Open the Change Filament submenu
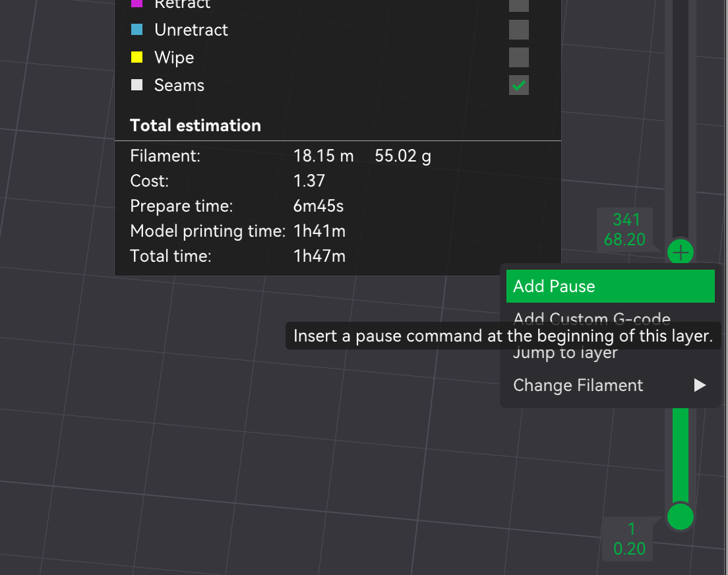This screenshot has height=575, width=728. [578, 385]
